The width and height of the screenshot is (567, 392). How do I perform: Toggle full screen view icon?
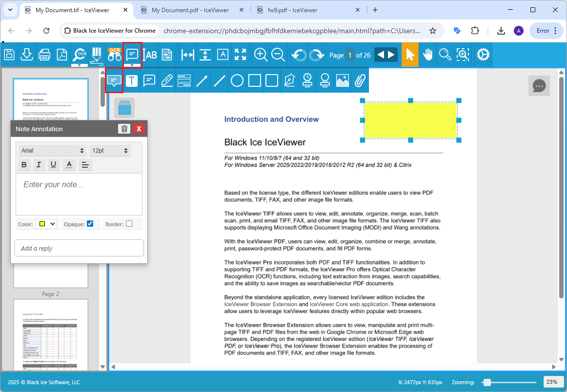point(241,55)
